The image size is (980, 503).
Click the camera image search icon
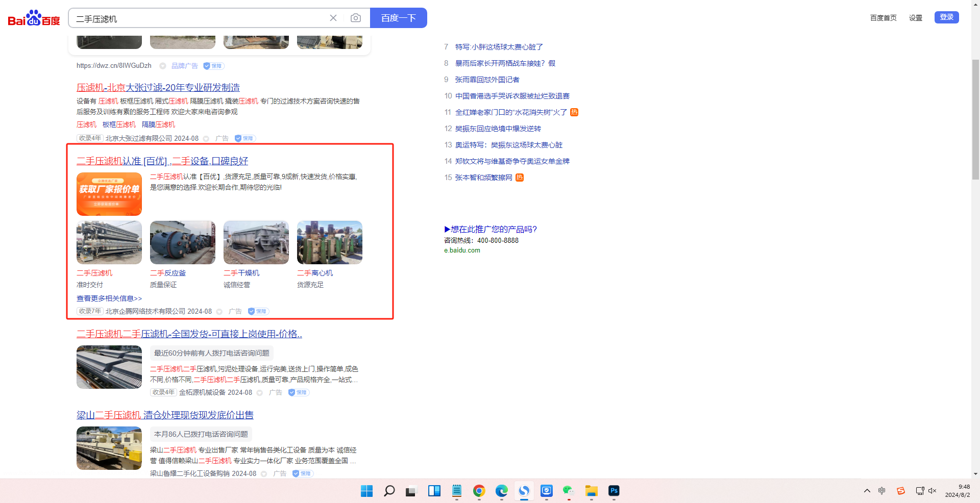[356, 18]
